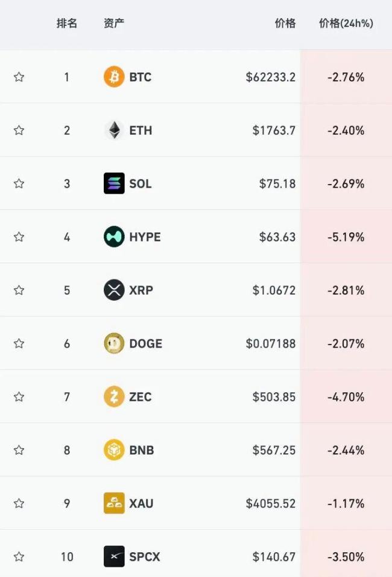Viewport: 392px width, 577px height.
Task: Click the Ethereum ETH logo icon
Action: pos(114,130)
